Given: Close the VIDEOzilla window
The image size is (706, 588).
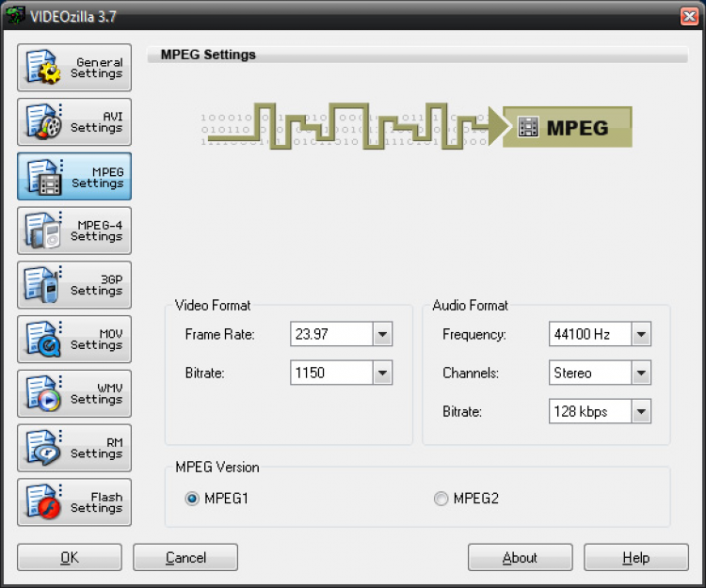Looking at the screenshot, I should [x=689, y=17].
